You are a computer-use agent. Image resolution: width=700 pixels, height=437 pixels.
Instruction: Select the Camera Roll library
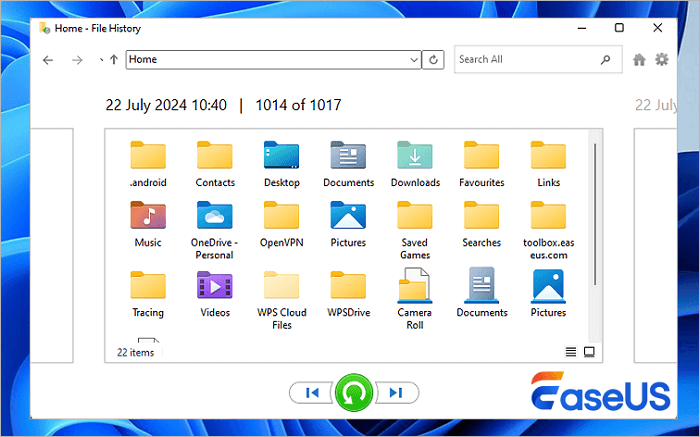415,298
